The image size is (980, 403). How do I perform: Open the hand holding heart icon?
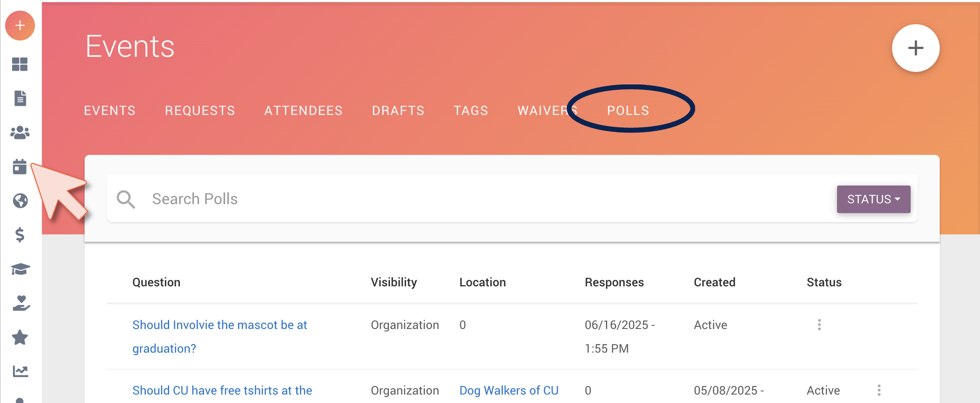[x=20, y=304]
